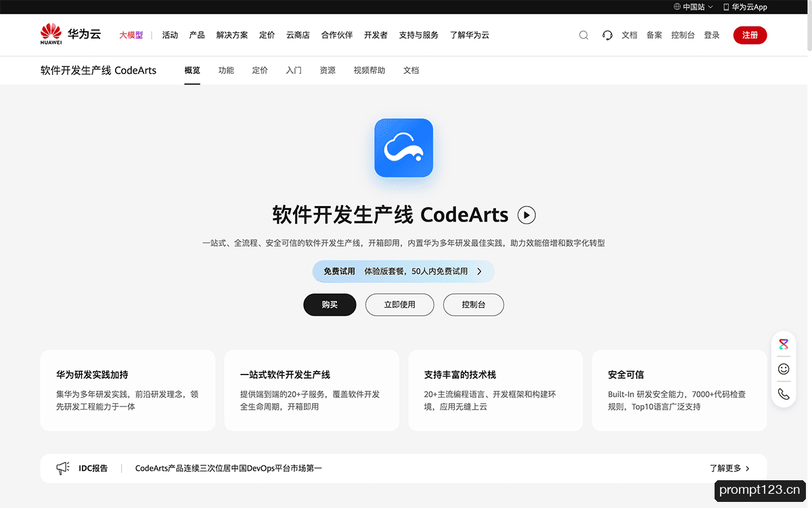The image size is (812, 508).
Task: Open the 备案 link in header
Action: coord(654,35)
